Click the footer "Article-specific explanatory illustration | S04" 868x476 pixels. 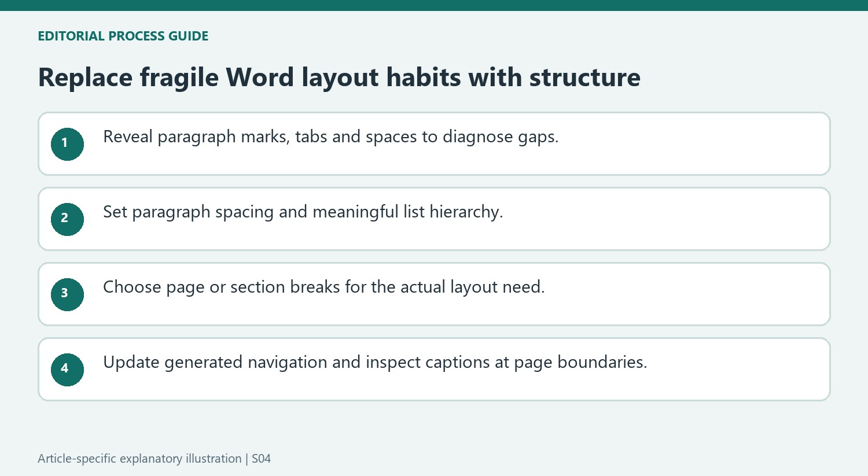(155, 459)
